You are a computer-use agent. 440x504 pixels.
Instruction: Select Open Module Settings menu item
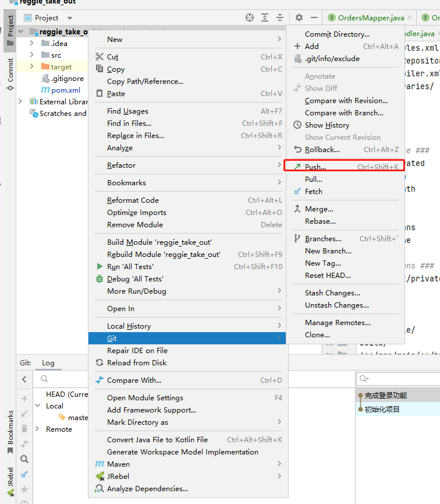tap(188, 397)
